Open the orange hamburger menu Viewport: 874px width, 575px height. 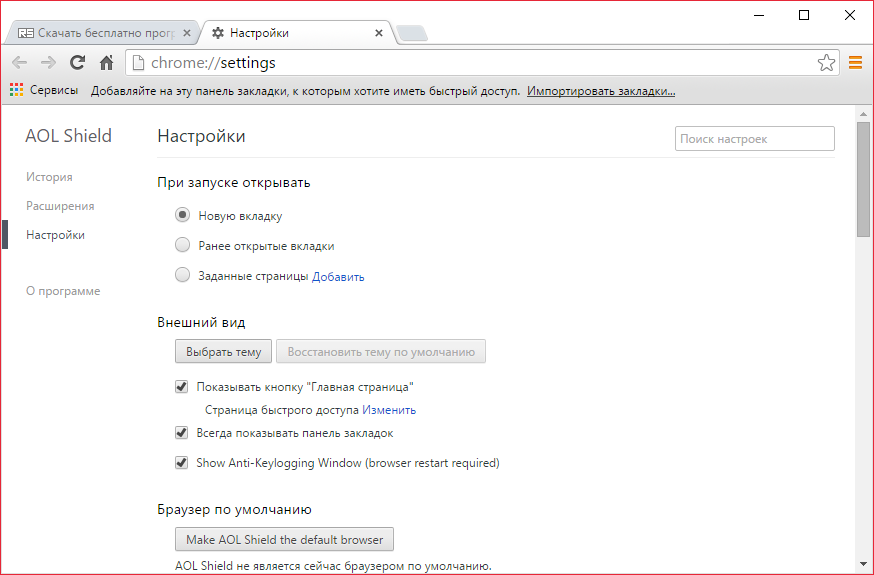[x=855, y=62]
